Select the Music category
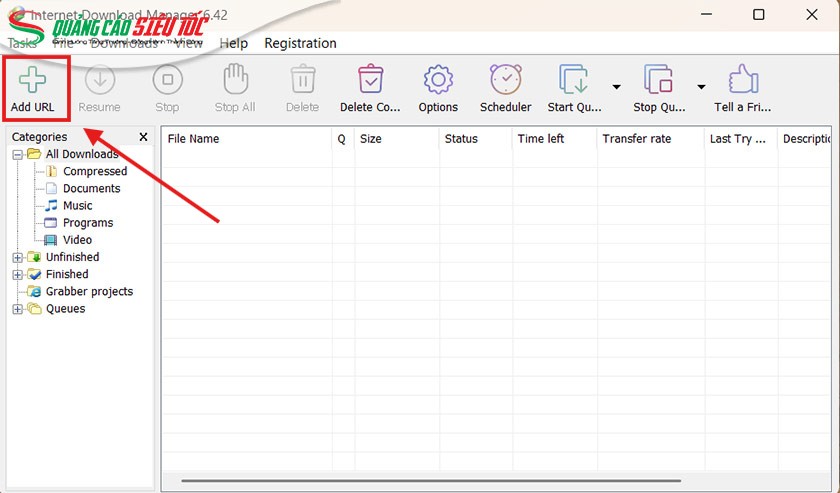Viewport: 840px width, 493px height. [78, 206]
